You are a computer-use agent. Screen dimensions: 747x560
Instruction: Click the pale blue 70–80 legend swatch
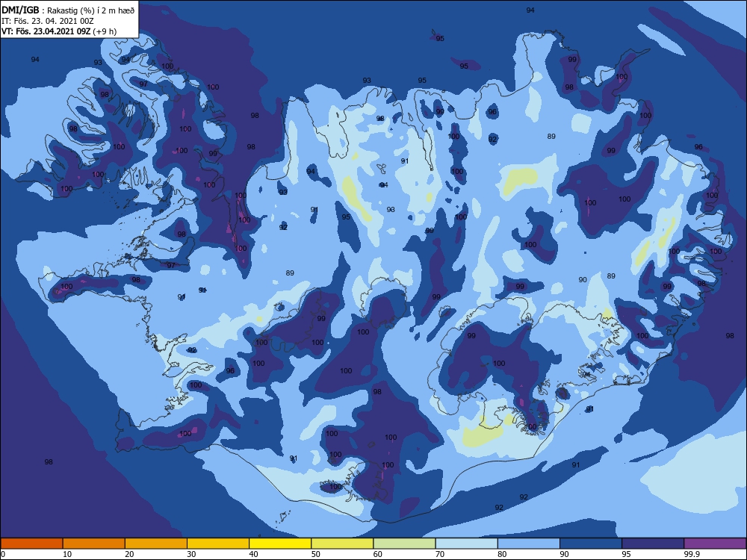coord(467,544)
